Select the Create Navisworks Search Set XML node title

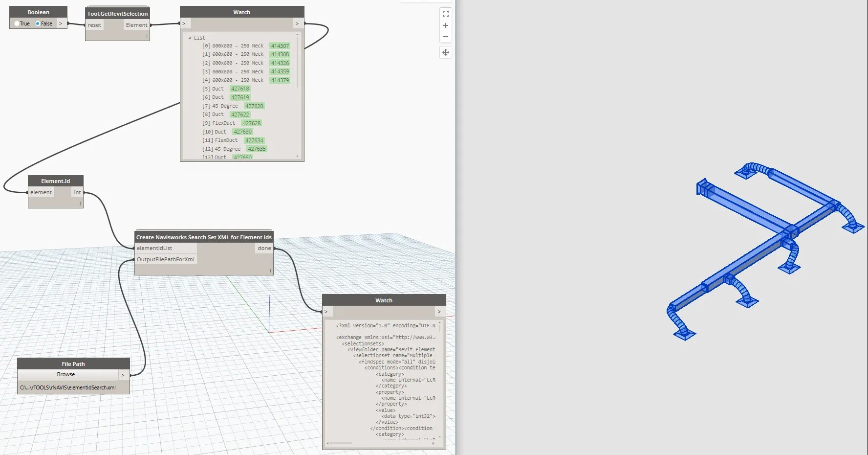pyautogui.click(x=204, y=237)
